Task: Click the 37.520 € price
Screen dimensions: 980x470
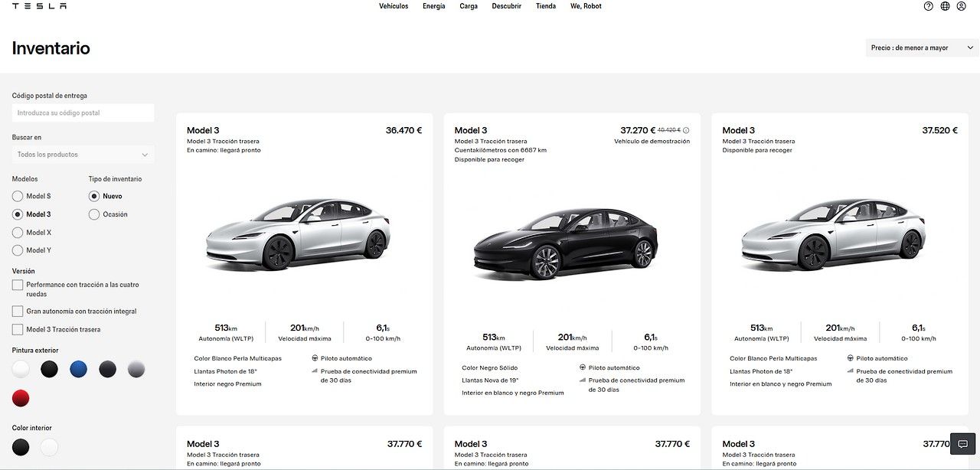Action: pos(940,130)
